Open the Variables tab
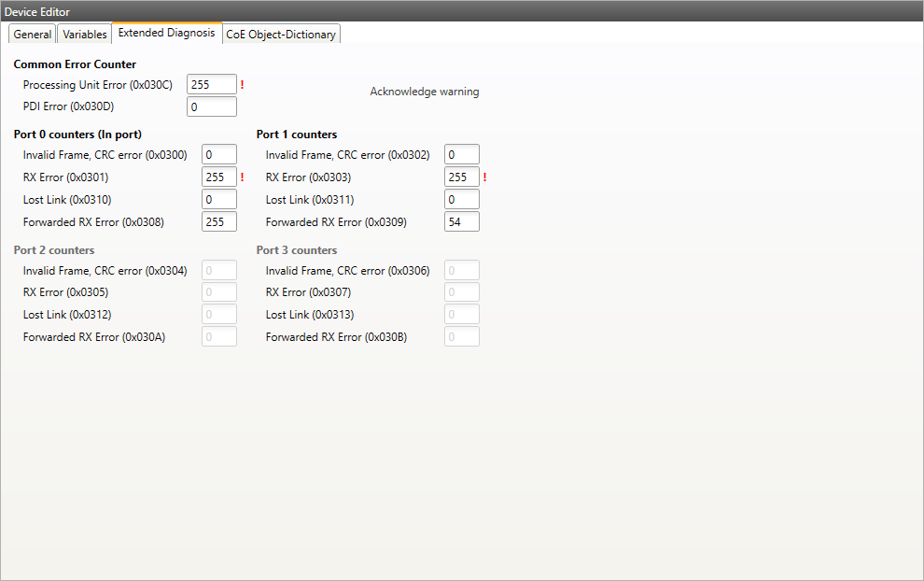This screenshot has height=581, width=924. (x=85, y=35)
